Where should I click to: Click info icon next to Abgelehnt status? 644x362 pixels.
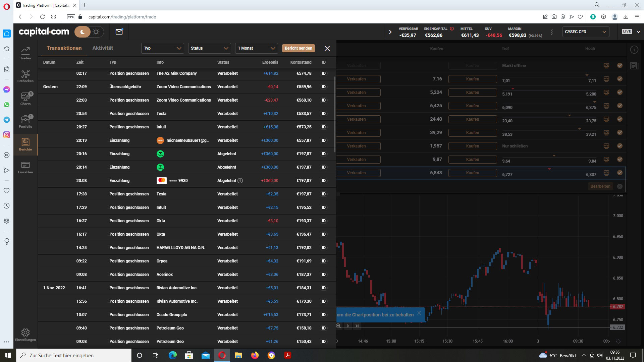[240, 181]
